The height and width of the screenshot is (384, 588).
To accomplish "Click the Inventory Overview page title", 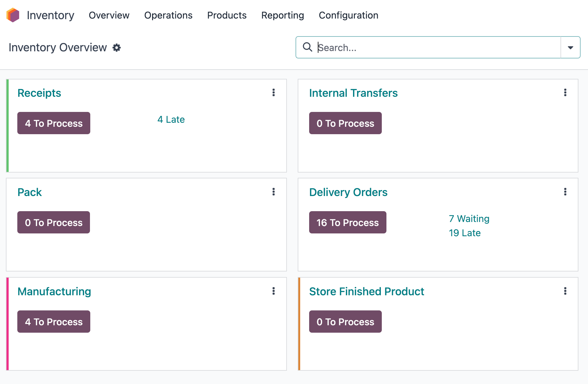I will (x=58, y=47).
